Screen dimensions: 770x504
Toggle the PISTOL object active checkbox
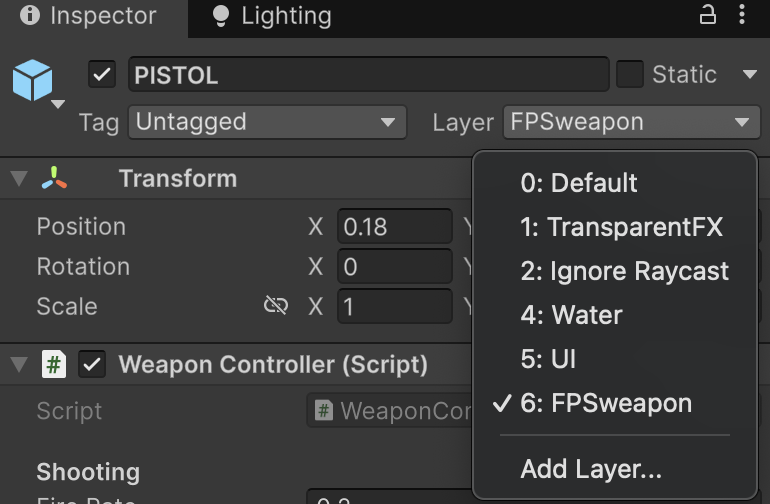click(102, 75)
